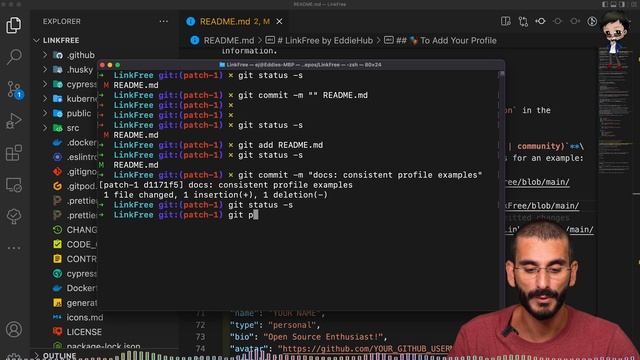This screenshot has width=640, height=360.
Task: Open the Run and Debug view
Action: click(x=13, y=121)
